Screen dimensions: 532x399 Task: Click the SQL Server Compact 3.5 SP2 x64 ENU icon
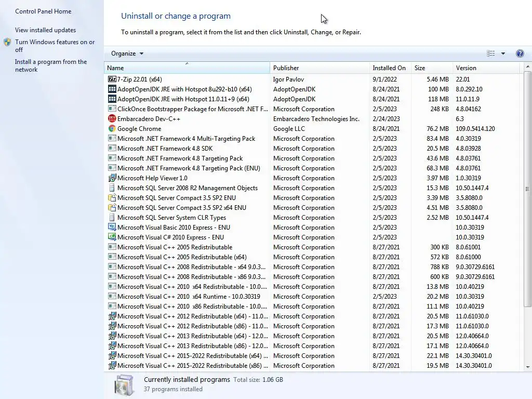(112, 207)
